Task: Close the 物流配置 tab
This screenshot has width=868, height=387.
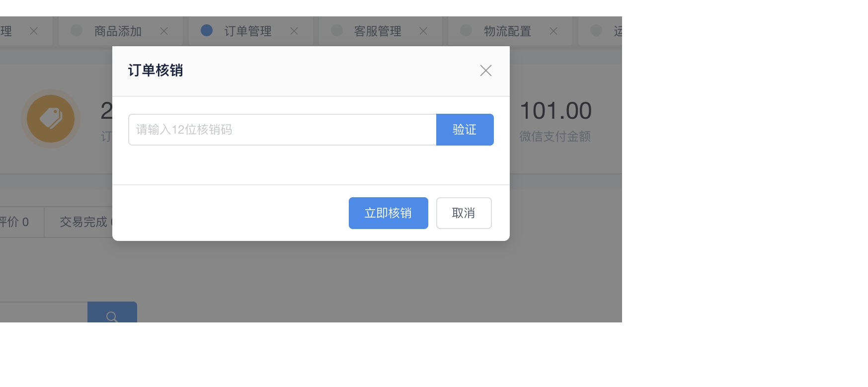Action: (553, 31)
